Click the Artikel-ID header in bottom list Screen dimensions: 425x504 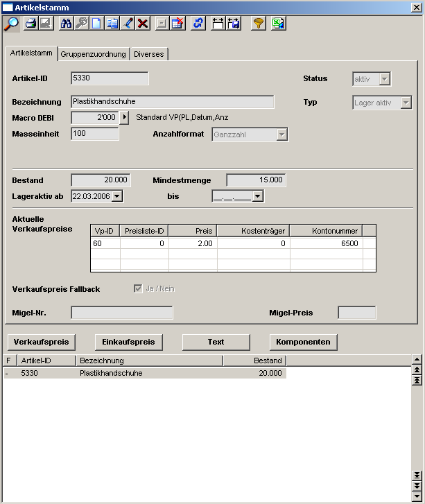point(46,360)
